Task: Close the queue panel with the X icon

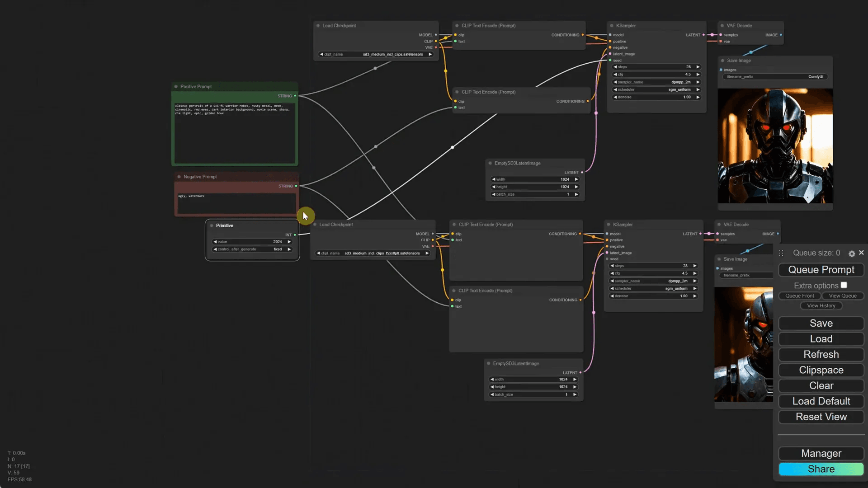Action: (861, 253)
